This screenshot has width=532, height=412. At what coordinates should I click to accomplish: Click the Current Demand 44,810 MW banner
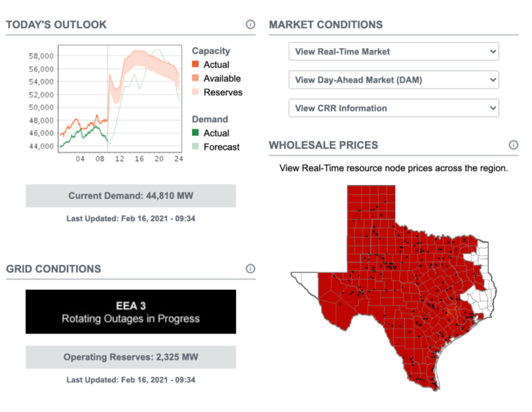point(130,196)
